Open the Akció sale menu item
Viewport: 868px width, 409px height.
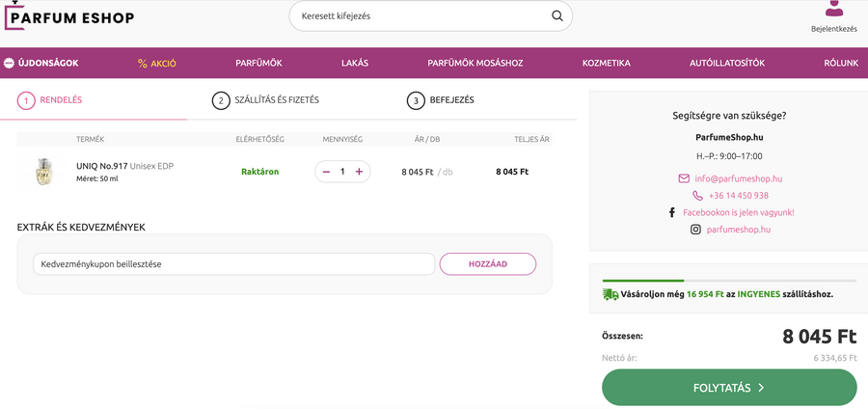[156, 64]
